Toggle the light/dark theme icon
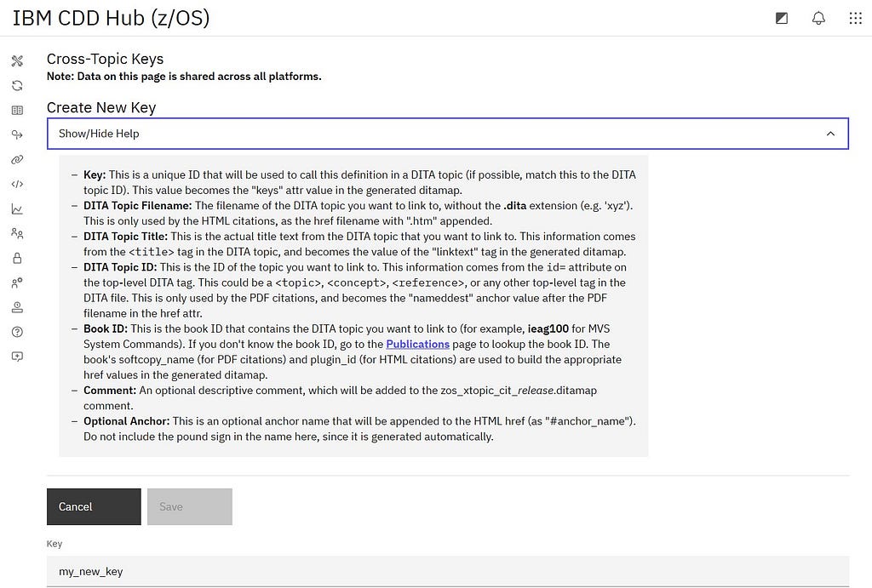The height and width of the screenshot is (588, 872). click(782, 19)
